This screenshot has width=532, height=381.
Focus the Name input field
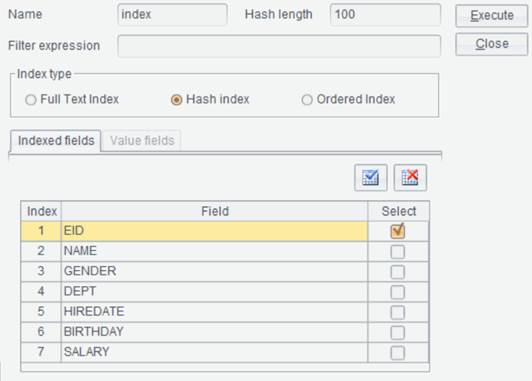[172, 15]
